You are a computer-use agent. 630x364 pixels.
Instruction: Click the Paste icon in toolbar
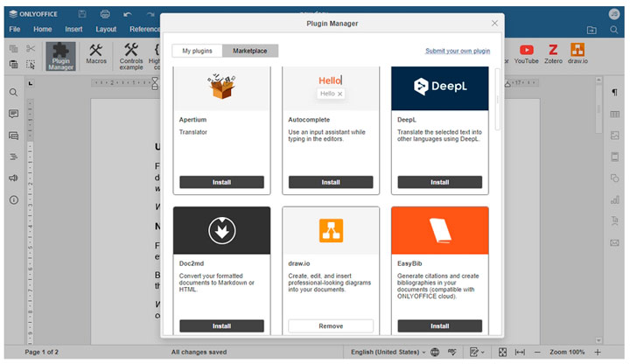(x=13, y=64)
